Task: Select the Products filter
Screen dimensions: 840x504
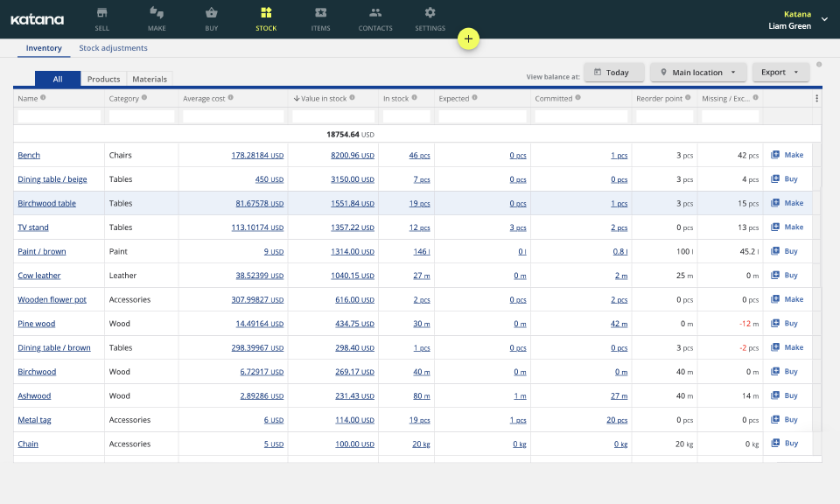Action: click(103, 79)
